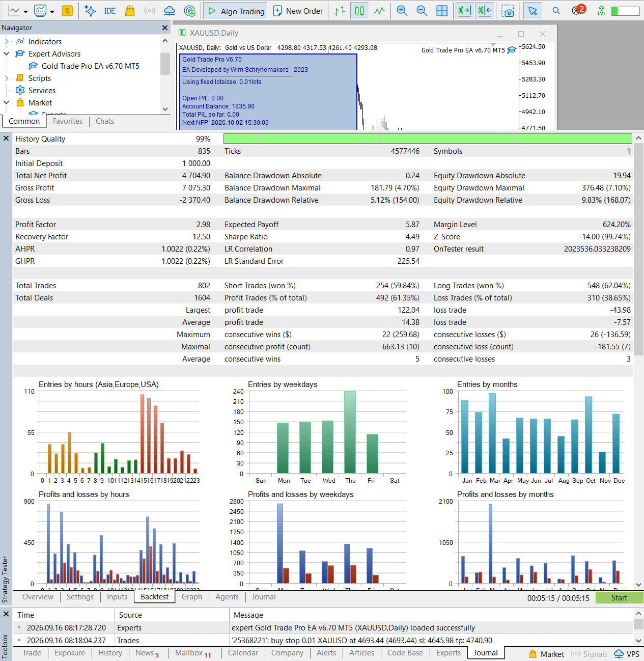The height and width of the screenshot is (661, 644).
Task: Click the green circular add-service toolbar icon
Action: [x=189, y=11]
